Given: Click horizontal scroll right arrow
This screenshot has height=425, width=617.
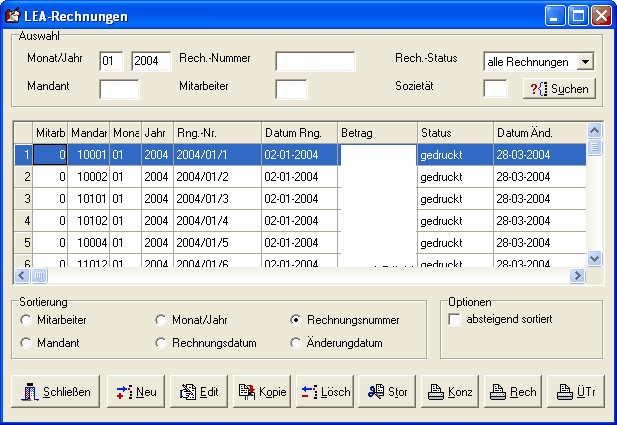Looking at the screenshot, I should 577,275.
